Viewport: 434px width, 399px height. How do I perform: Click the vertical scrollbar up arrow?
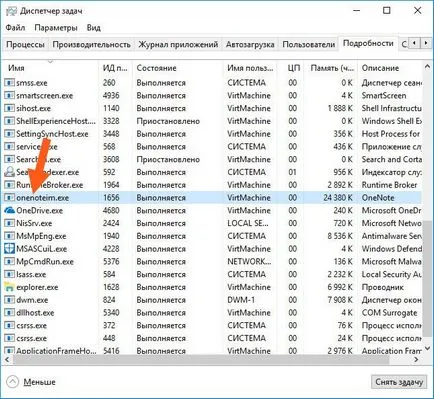point(427,67)
